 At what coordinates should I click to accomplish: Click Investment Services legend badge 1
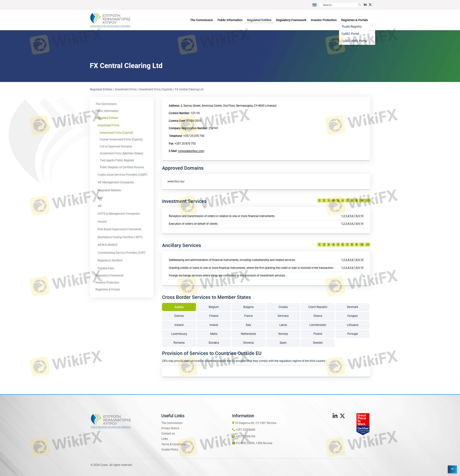(x=319, y=200)
